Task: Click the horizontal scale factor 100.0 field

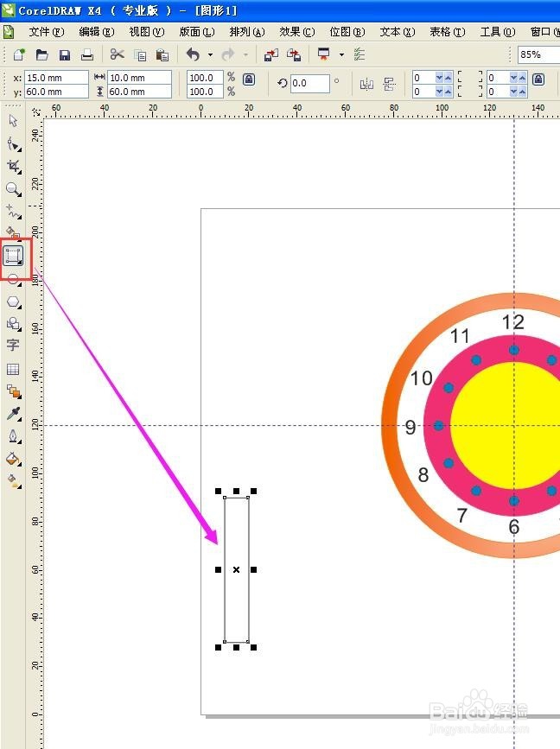Action: click(205, 78)
